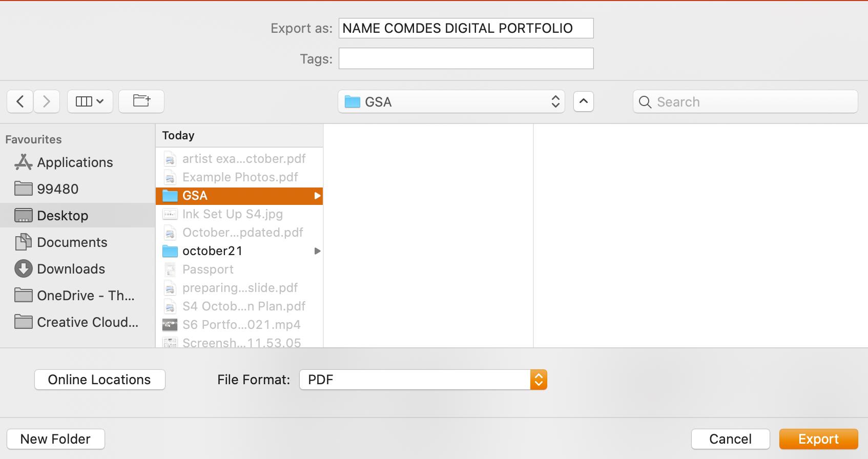868x459 pixels.
Task: Choose Desktop in the sidebar
Action: coord(63,216)
